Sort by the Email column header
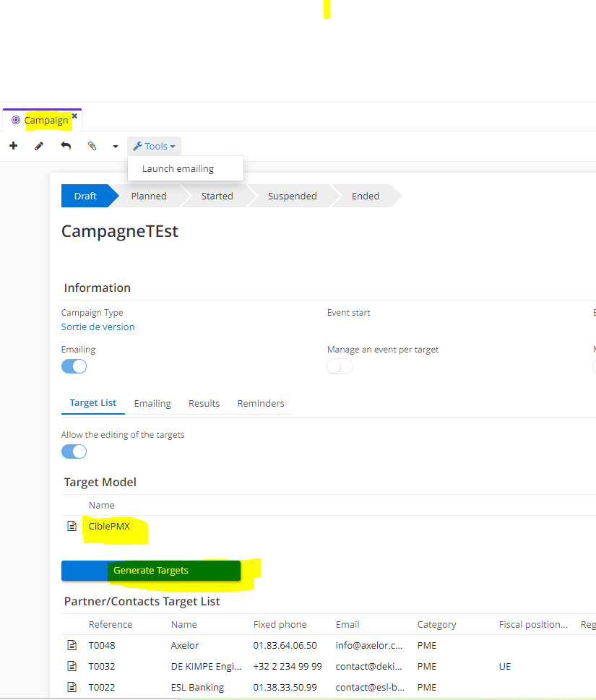The height and width of the screenshot is (700, 596). pos(347,625)
